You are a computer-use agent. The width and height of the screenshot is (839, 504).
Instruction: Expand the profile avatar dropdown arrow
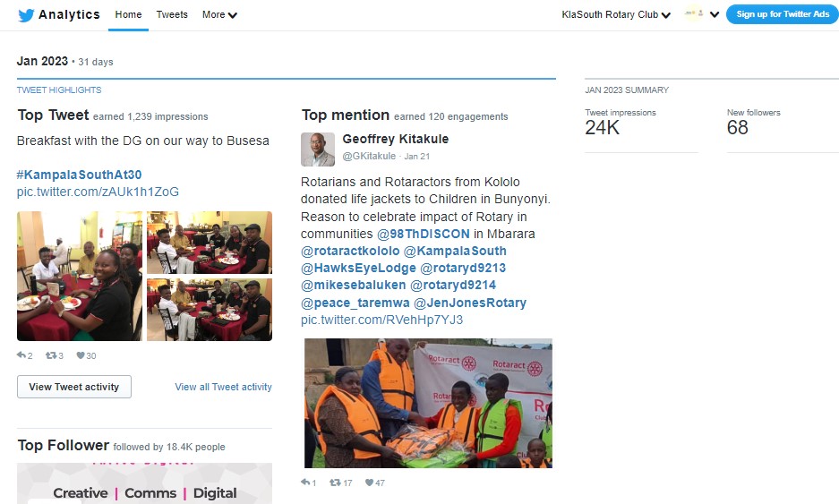[715, 14]
